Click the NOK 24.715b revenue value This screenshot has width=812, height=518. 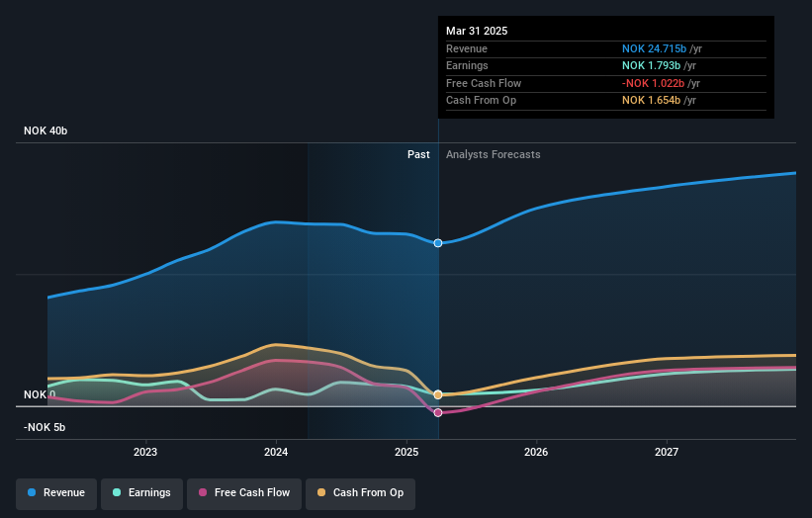[654, 48]
